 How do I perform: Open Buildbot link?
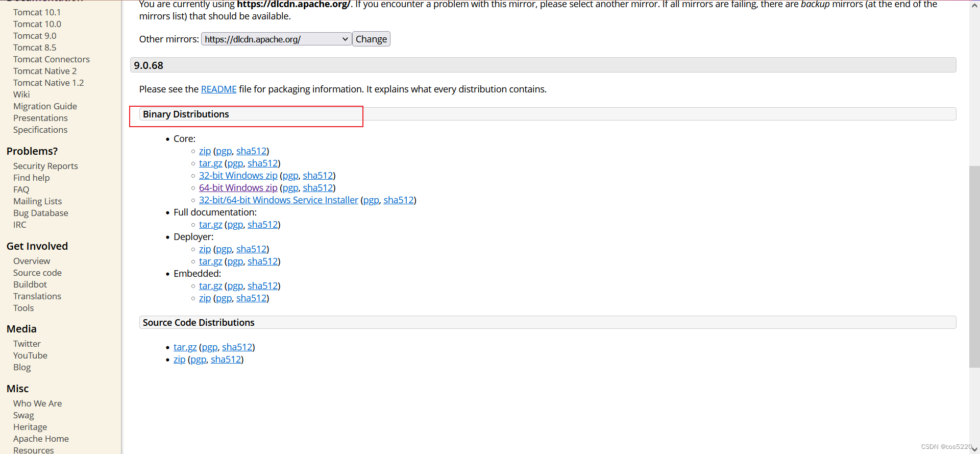pos(30,284)
